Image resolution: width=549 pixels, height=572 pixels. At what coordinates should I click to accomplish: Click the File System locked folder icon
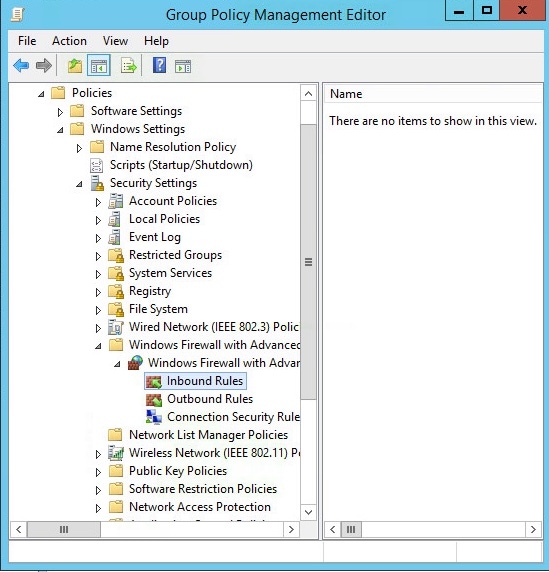(116, 309)
